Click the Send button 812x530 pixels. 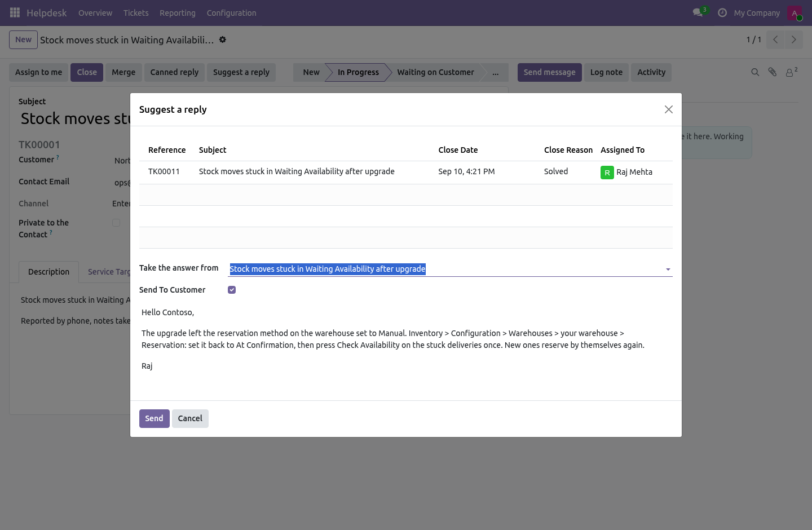tap(154, 418)
